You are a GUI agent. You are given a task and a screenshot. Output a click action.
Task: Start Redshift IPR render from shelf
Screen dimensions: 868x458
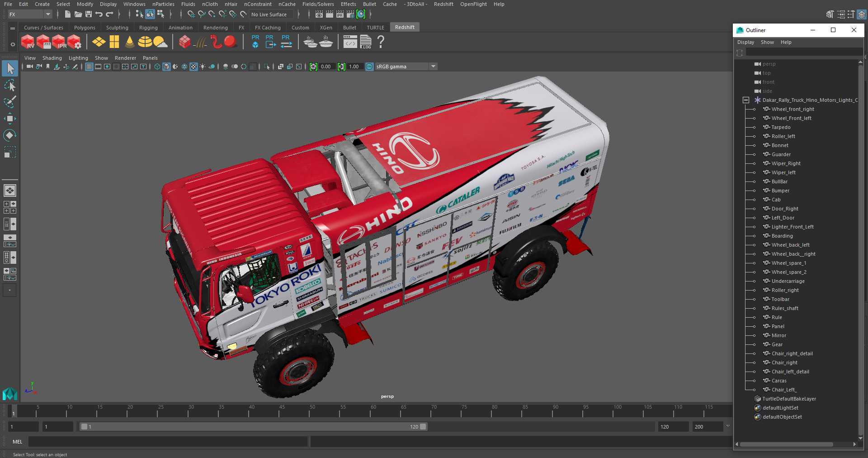[x=59, y=42]
